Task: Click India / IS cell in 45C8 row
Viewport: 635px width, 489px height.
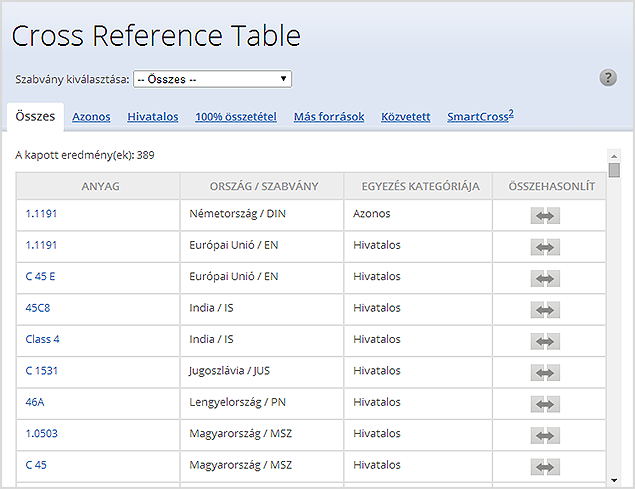Action: point(262,310)
